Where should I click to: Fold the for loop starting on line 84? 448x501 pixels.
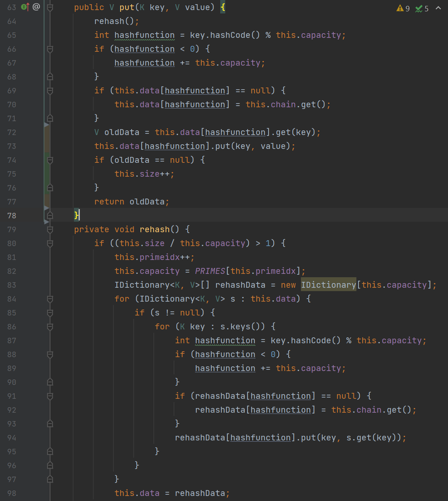[x=50, y=299]
